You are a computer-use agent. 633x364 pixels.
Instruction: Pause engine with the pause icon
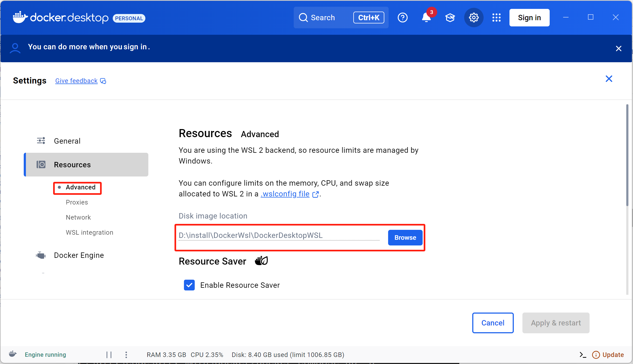pos(109,355)
